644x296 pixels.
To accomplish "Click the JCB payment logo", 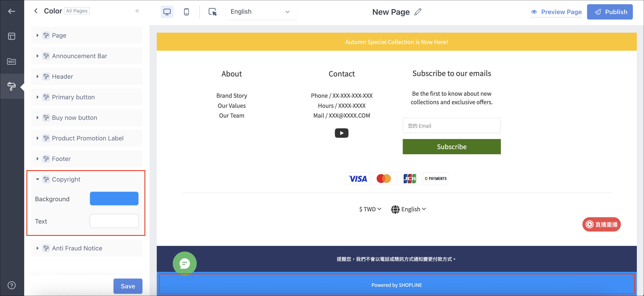I will (x=410, y=178).
